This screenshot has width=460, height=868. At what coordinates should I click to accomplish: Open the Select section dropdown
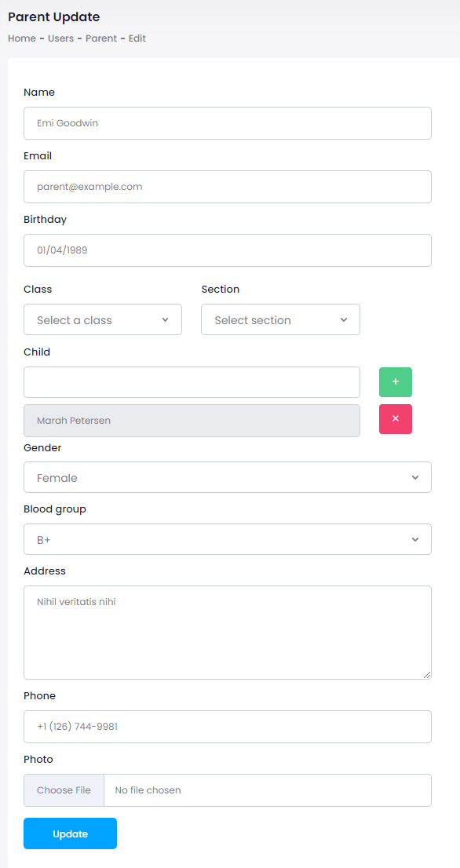[281, 319]
